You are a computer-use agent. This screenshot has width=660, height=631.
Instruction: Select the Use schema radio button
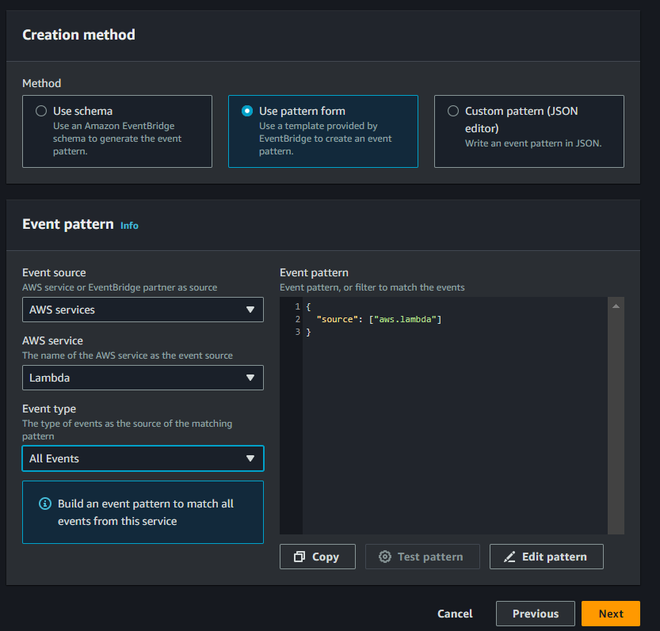pyautogui.click(x=41, y=111)
